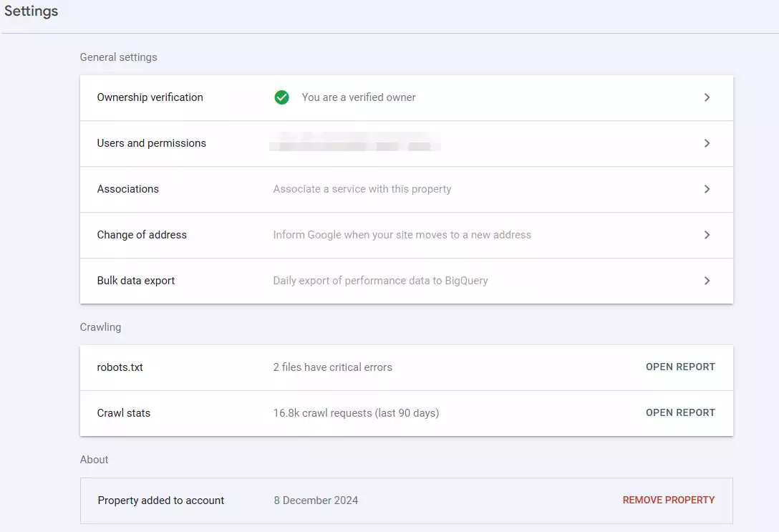Click the General settings section header
779x532 pixels.
[118, 57]
